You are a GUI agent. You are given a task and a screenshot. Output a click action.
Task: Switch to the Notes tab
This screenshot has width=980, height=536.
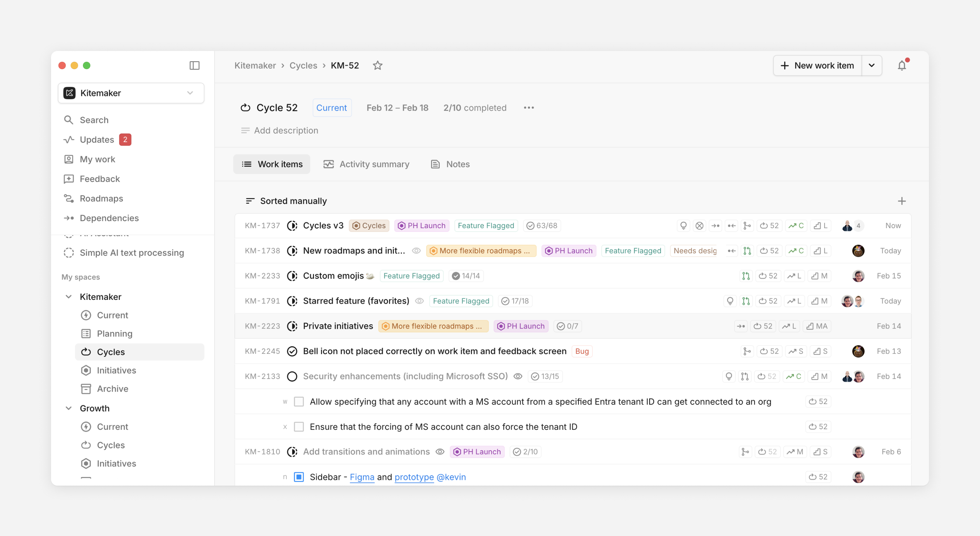(450, 164)
